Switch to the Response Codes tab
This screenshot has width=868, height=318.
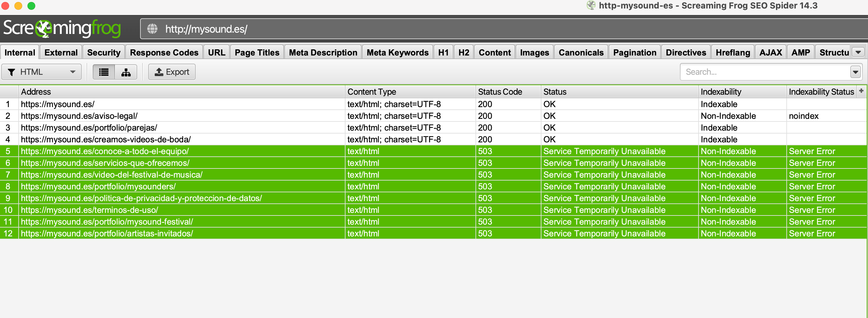(164, 53)
